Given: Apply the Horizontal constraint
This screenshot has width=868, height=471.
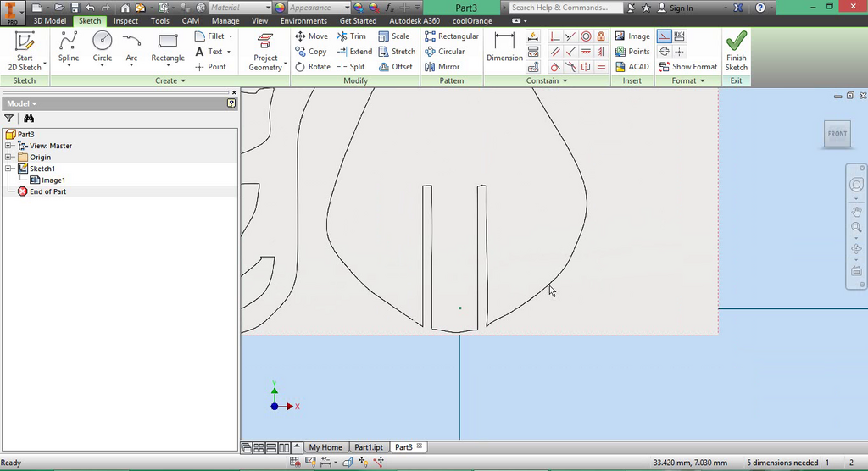Looking at the screenshot, I should point(586,52).
